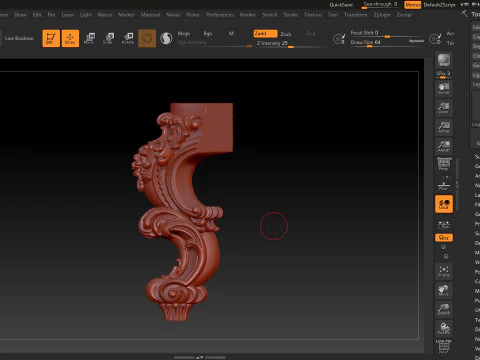
Task: Open the Zplugin menu
Action: (x=382, y=15)
